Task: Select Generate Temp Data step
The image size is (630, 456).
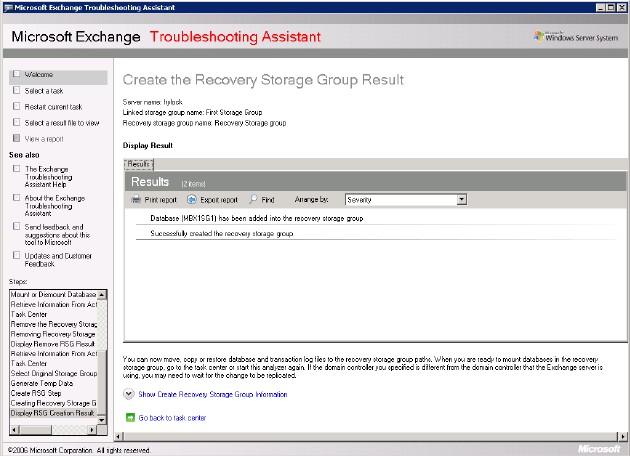Action: pos(53,384)
